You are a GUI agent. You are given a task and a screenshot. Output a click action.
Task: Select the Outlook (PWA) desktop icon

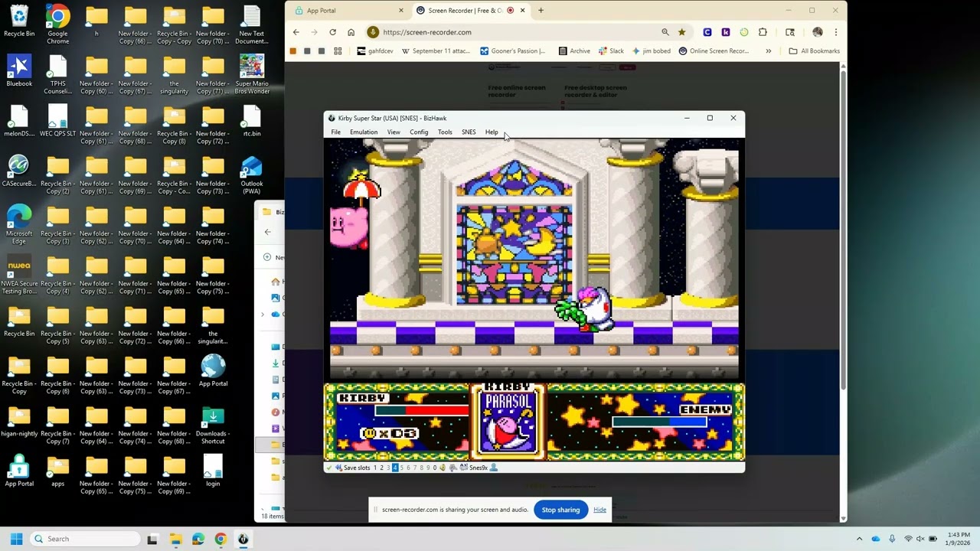[x=252, y=175]
